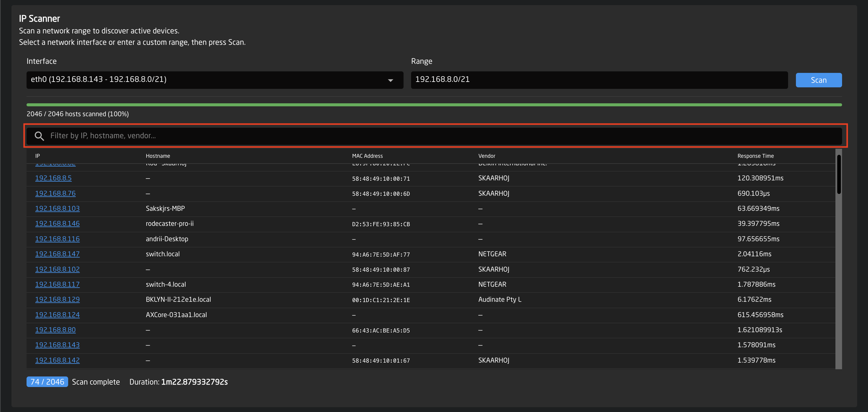Image resolution: width=868 pixels, height=412 pixels.
Task: Open IP link 192.168.8.103
Action: [x=57, y=208]
